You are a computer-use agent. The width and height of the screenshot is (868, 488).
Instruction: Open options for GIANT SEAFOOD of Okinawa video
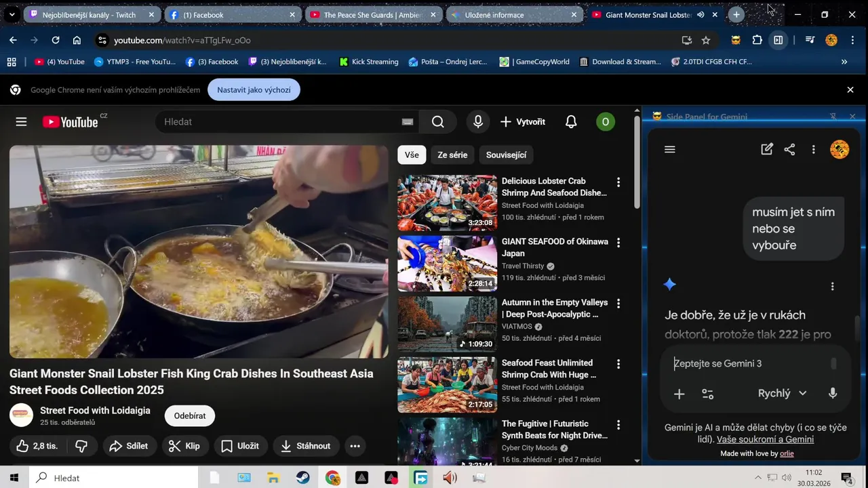(618, 243)
